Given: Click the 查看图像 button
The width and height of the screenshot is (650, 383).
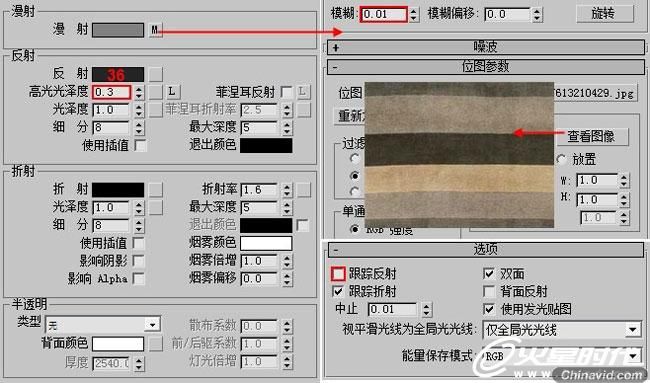Looking at the screenshot, I should pyautogui.click(x=592, y=136).
